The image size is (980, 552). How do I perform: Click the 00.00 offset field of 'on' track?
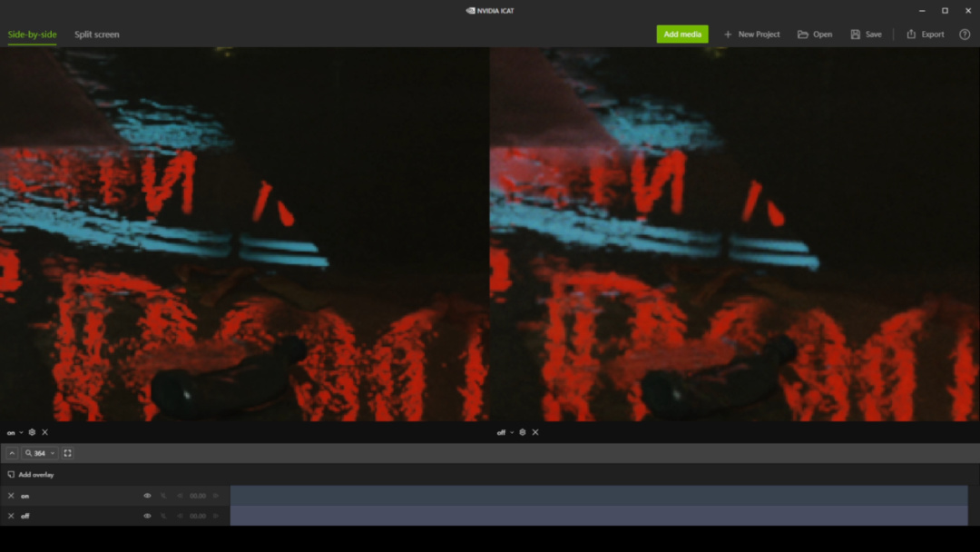point(198,496)
